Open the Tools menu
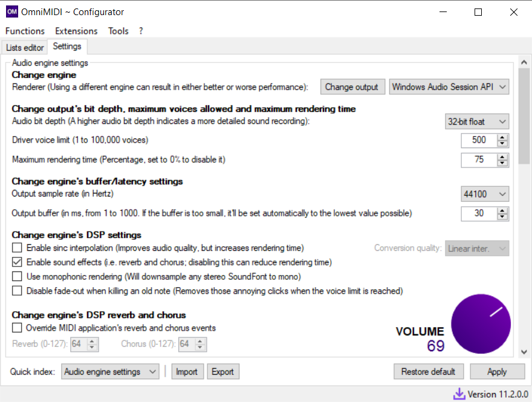 (x=118, y=31)
